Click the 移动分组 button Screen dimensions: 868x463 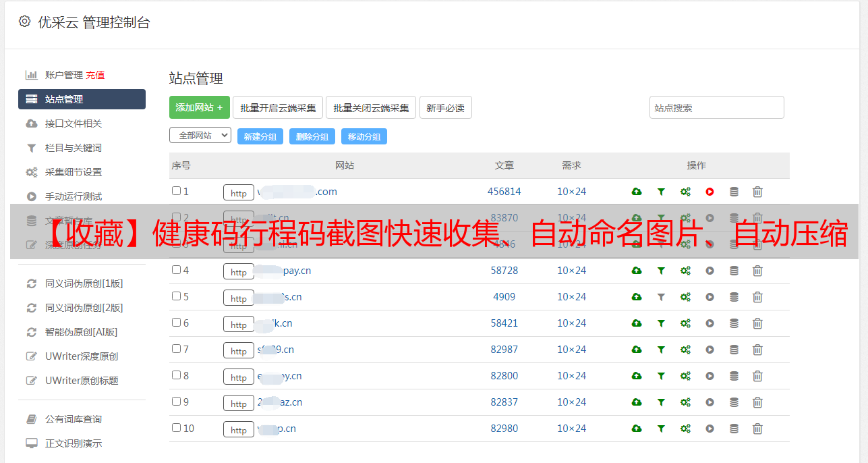364,136
